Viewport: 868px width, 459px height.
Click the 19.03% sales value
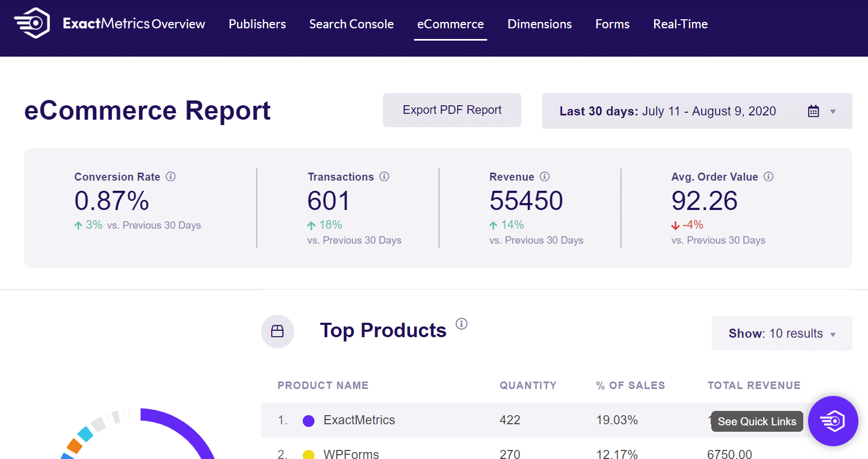617,420
